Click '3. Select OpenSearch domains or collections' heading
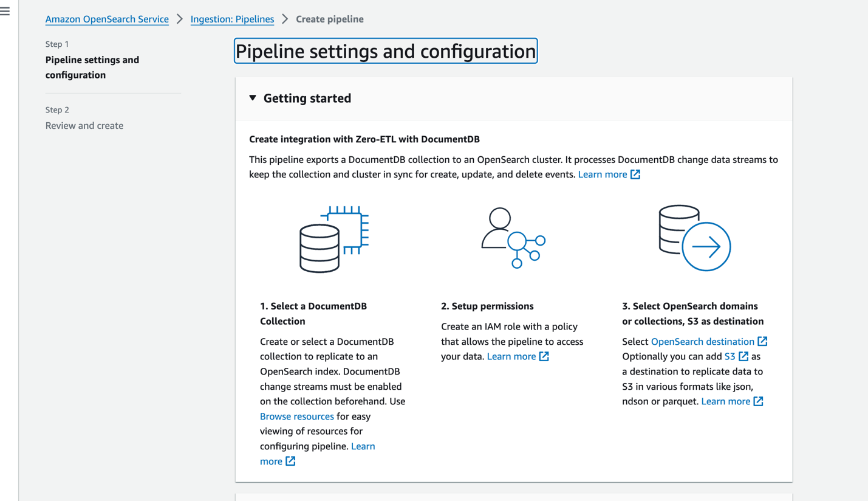Viewport: 868px width, 501px height. [x=692, y=314]
